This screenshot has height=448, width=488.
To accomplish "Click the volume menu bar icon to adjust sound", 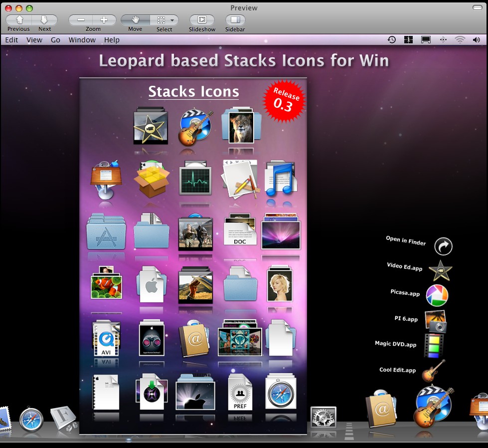I will [x=477, y=39].
